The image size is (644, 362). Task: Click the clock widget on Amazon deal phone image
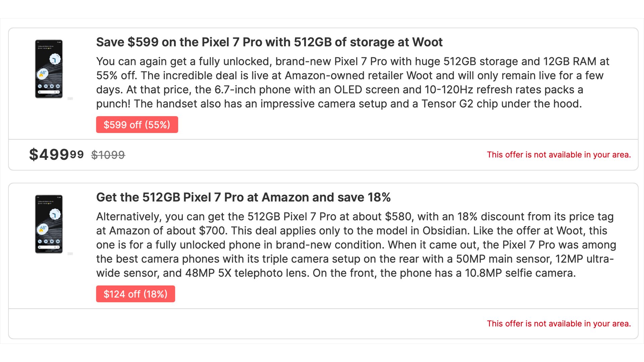tap(55, 215)
